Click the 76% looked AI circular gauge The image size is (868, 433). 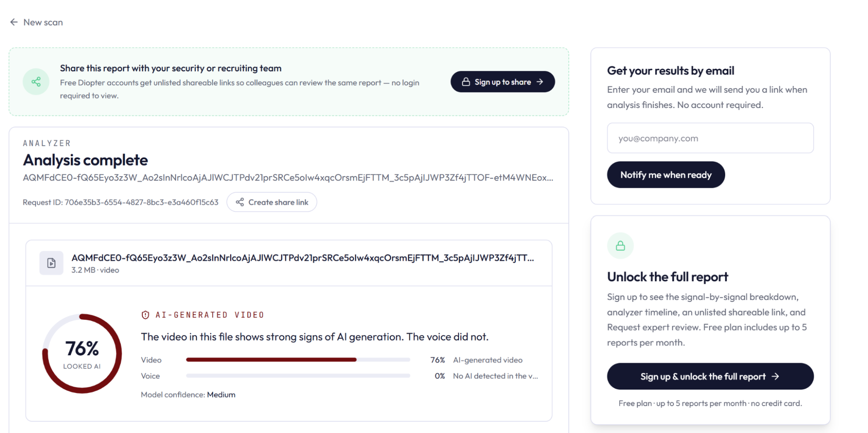82,354
